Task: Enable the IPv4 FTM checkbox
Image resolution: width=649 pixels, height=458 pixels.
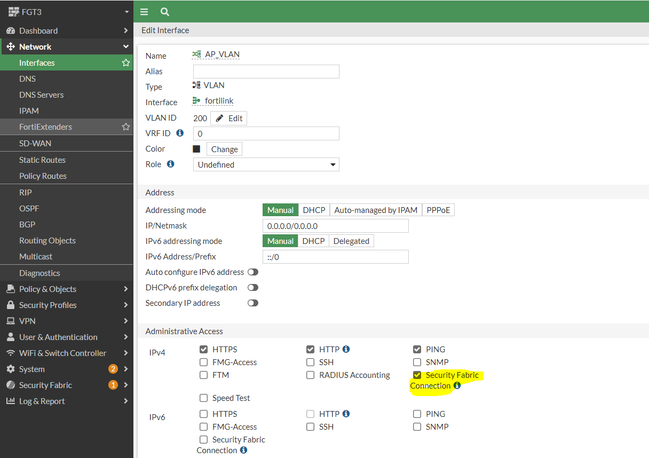Action: point(204,375)
